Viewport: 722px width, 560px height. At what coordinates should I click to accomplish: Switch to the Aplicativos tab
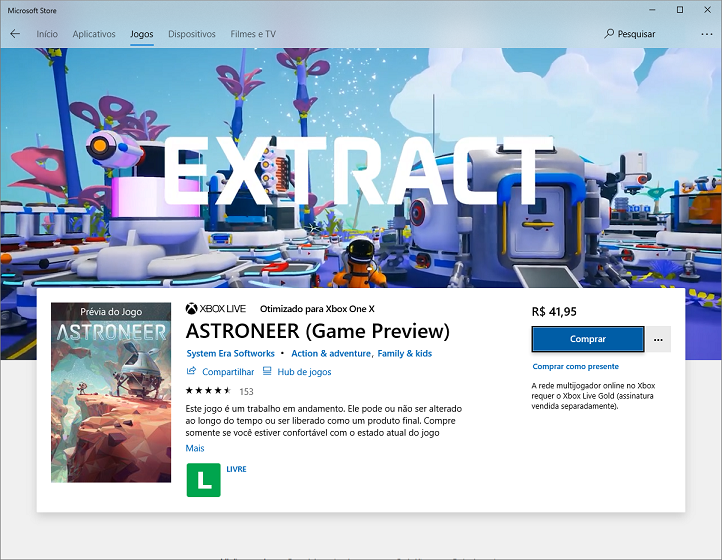tap(94, 34)
